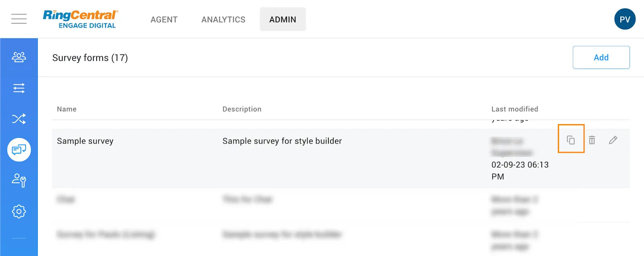Image resolution: width=644 pixels, height=256 pixels.
Task: Select the chat survey sidebar icon
Action: [19, 150]
